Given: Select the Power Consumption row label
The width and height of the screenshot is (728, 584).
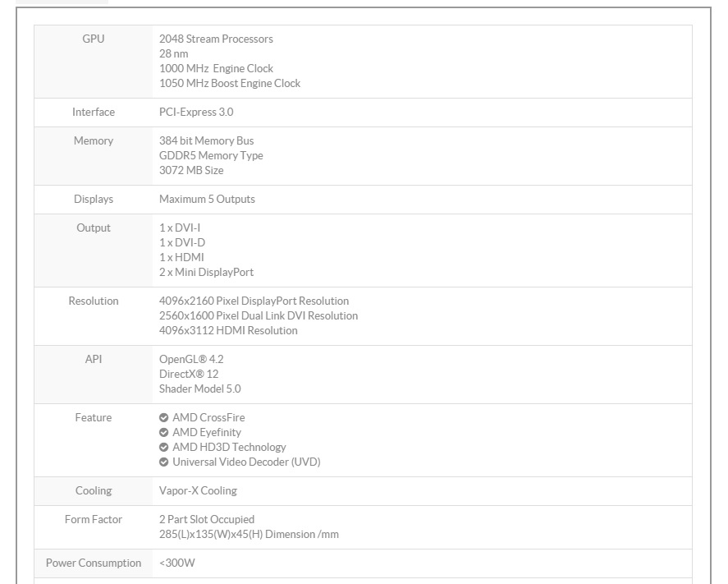Looking at the screenshot, I should pos(94,563).
